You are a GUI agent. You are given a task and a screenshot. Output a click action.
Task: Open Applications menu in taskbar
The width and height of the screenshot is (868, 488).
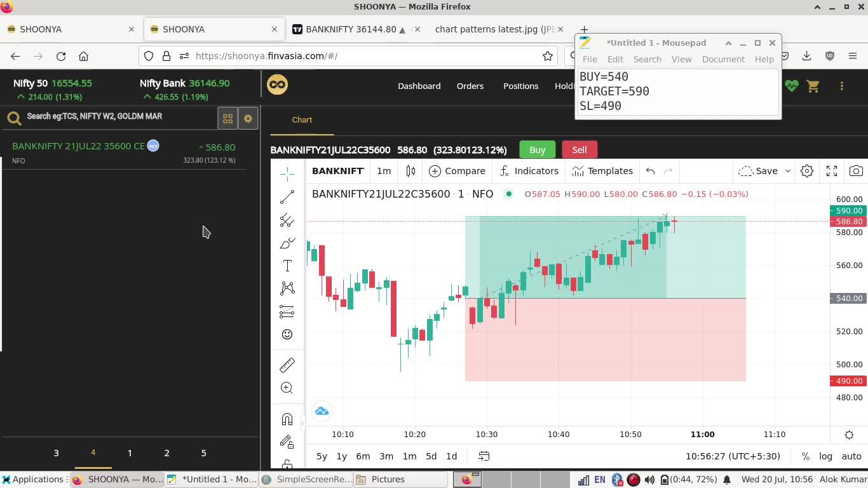(x=33, y=480)
